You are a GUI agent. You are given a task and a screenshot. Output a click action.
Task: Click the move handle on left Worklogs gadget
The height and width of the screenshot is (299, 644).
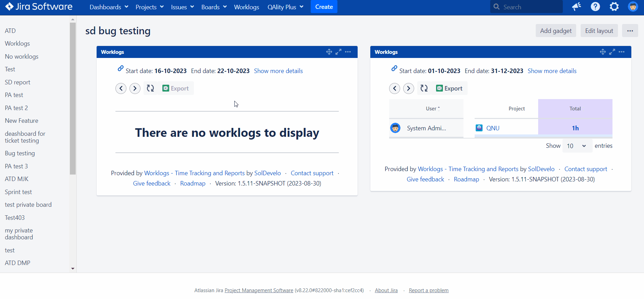[329, 52]
